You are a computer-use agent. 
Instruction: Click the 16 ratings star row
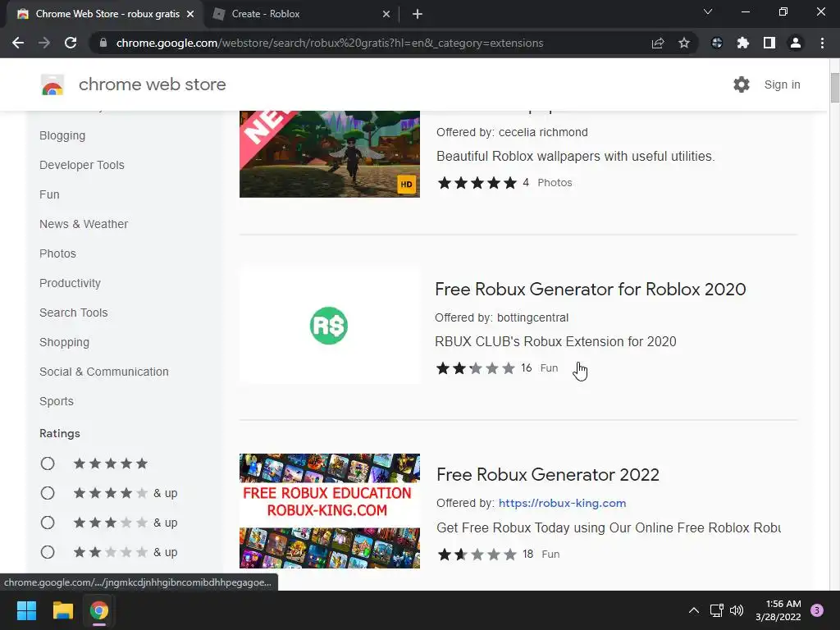(x=476, y=368)
